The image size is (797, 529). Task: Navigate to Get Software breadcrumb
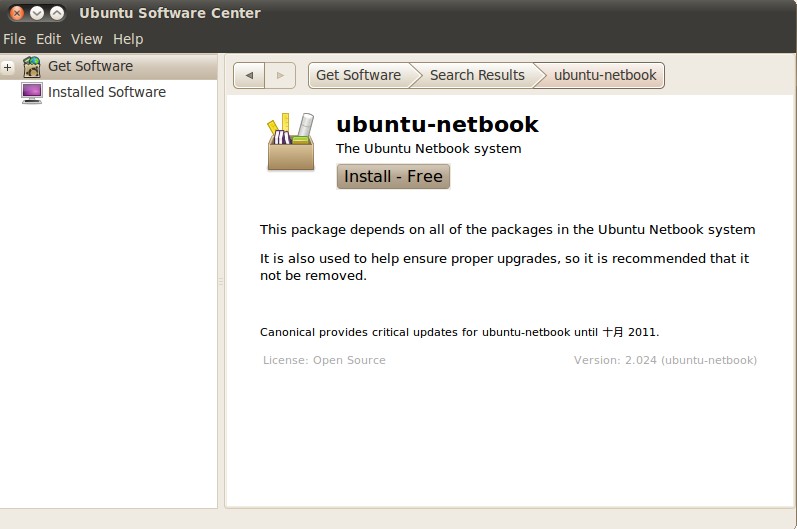point(358,75)
